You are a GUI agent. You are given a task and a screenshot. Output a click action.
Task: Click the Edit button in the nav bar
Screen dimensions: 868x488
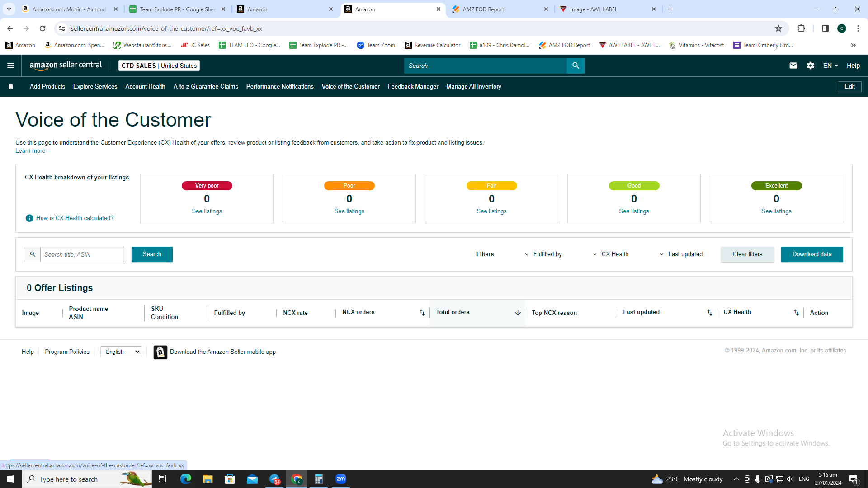tap(849, 87)
